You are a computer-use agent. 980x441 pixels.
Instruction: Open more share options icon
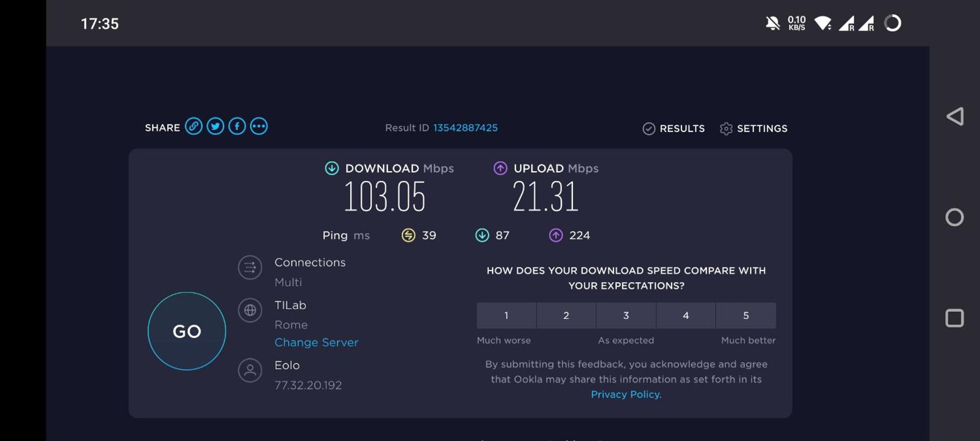tap(259, 127)
